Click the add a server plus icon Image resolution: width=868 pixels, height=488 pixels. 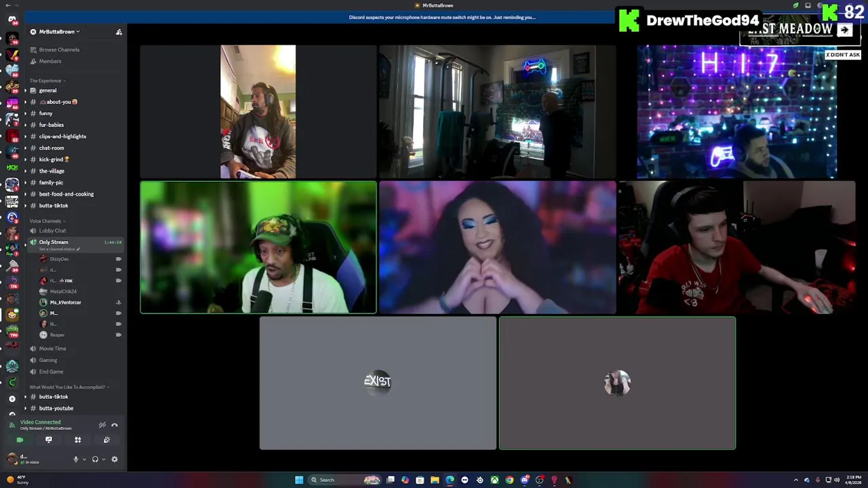(x=12, y=399)
